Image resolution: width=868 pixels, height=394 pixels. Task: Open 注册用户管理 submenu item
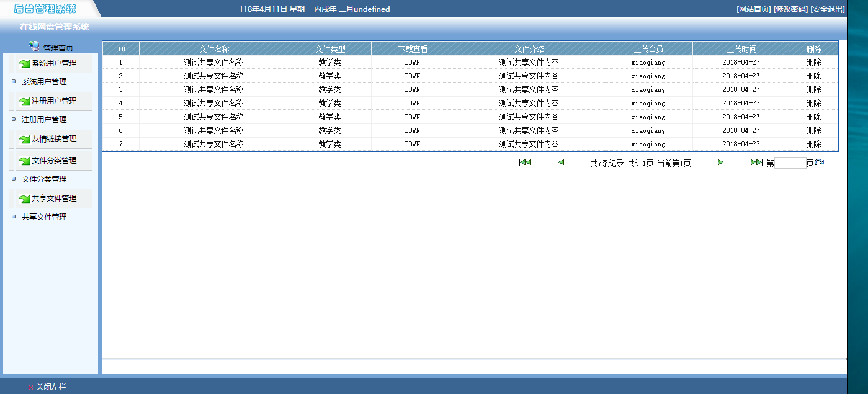pyautogui.click(x=44, y=120)
